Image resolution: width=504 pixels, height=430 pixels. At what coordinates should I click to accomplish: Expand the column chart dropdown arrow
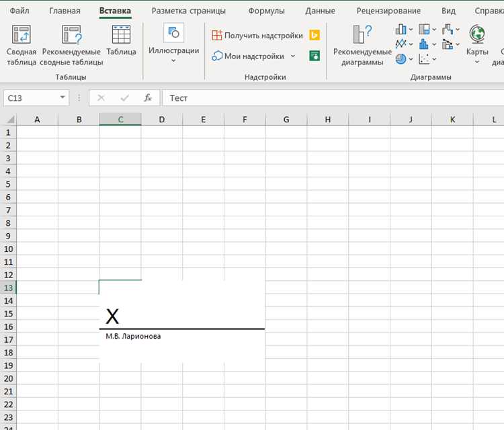click(x=411, y=30)
